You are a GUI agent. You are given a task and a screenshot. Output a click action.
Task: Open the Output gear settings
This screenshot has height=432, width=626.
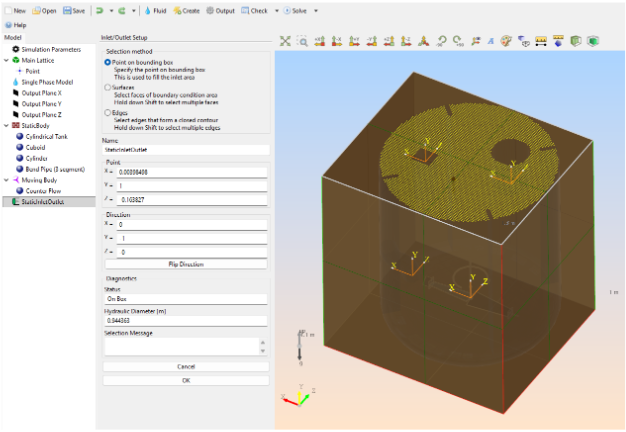[210, 10]
